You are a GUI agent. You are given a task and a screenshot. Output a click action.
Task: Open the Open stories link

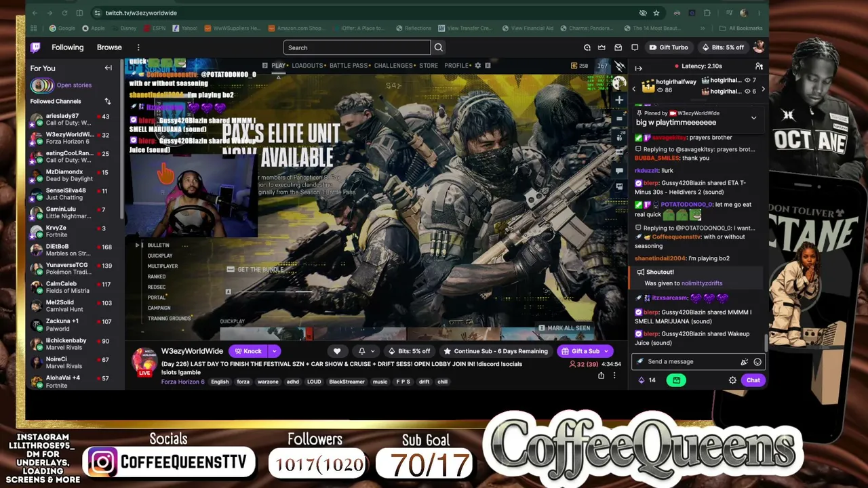point(74,85)
